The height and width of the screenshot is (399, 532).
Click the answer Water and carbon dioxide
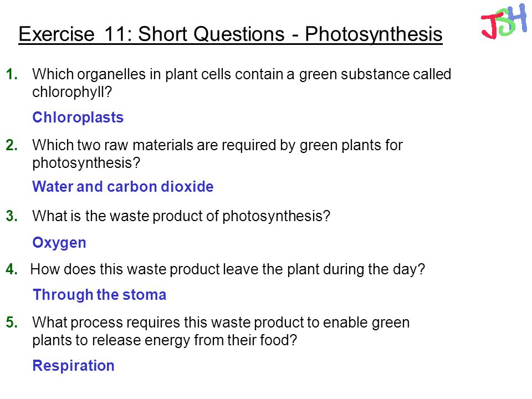click(123, 187)
